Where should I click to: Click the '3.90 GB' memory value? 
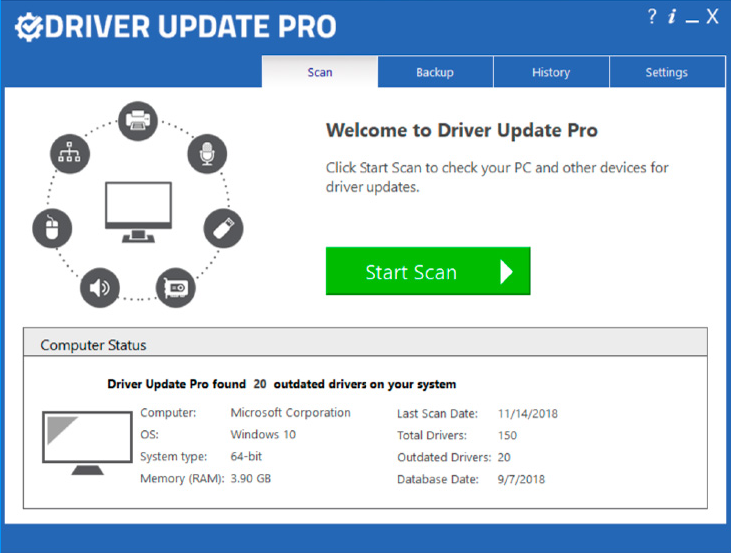250,478
